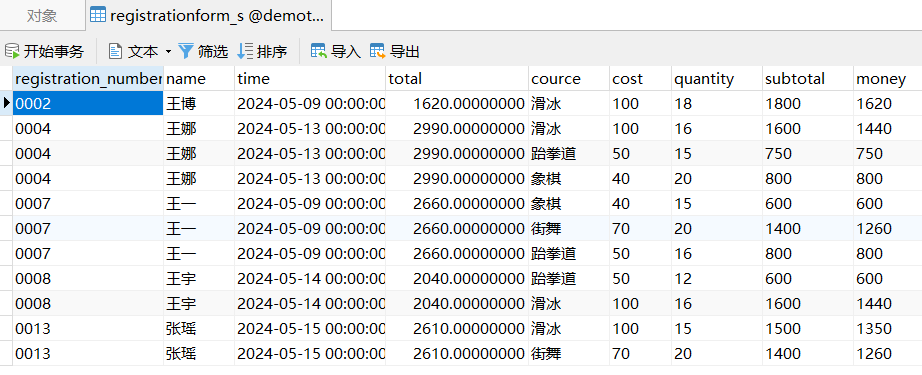The width and height of the screenshot is (922, 375).
Task: Open the dropdown arrow beside 文本
Action: tap(168, 52)
